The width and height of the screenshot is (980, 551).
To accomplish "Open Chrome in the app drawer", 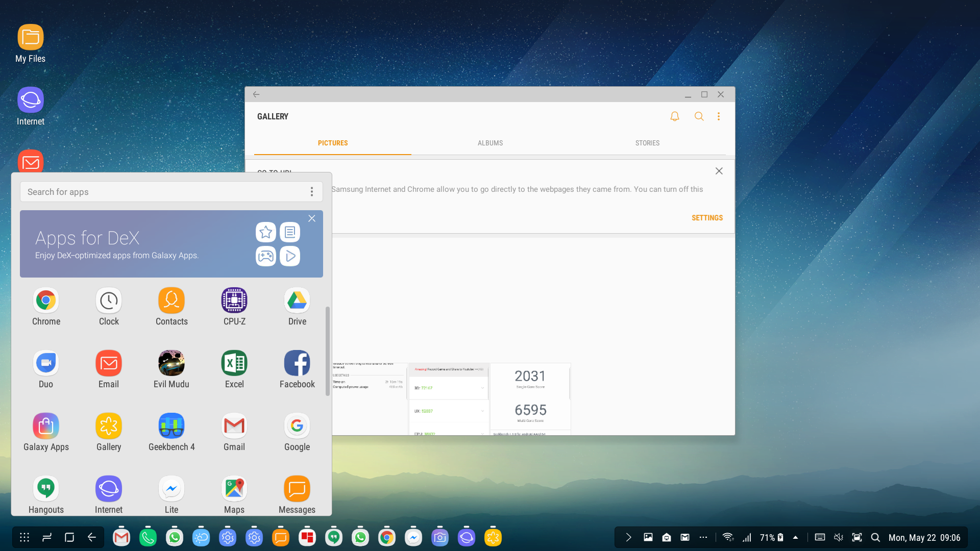I will pos(46,306).
